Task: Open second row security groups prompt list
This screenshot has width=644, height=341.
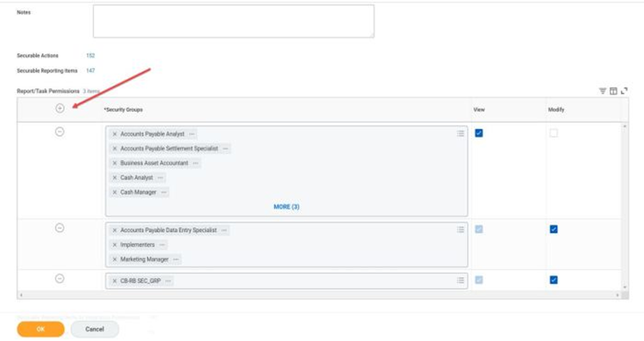Action: click(x=460, y=230)
